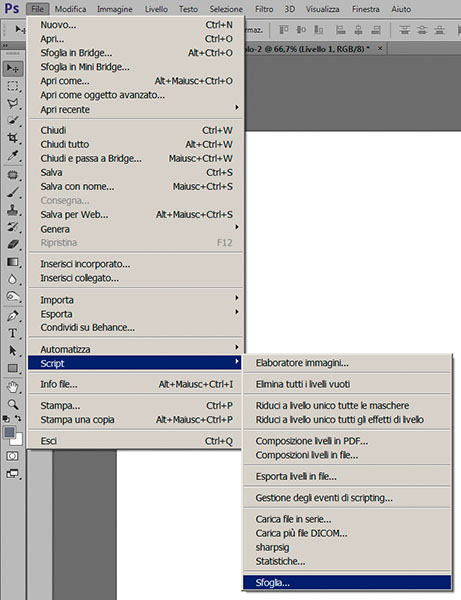The width and height of the screenshot is (461, 600).
Task: Click the Photoshop Ps logo
Action: [12, 8]
